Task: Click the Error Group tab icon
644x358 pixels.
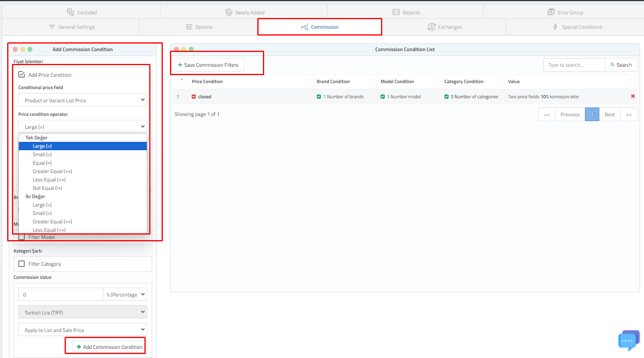Action: [551, 12]
